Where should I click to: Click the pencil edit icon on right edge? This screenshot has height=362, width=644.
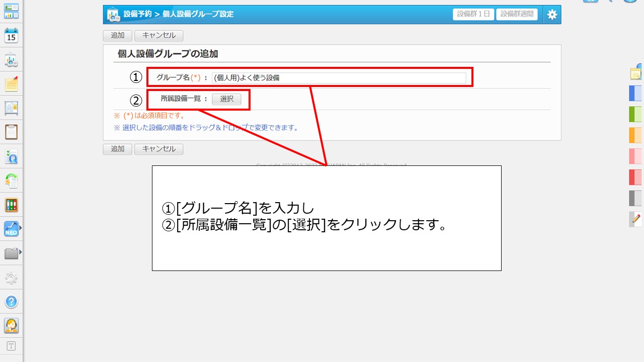coord(635,219)
